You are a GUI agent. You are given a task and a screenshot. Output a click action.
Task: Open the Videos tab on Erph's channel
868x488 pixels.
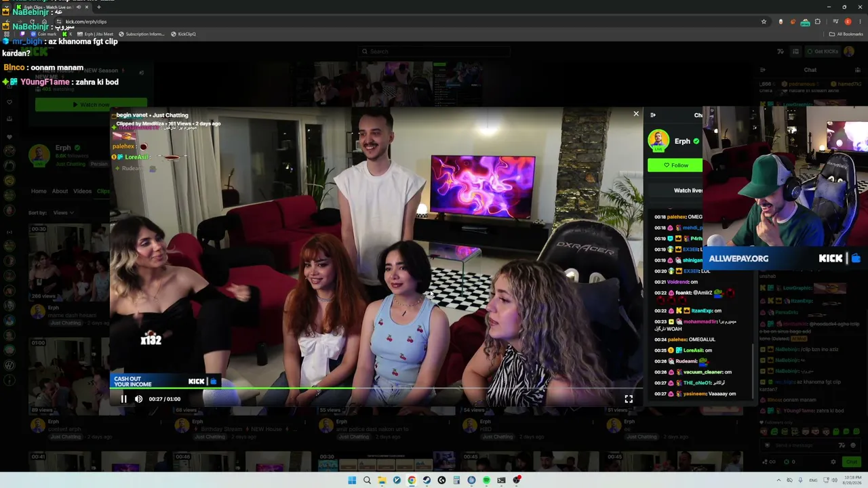(x=82, y=191)
